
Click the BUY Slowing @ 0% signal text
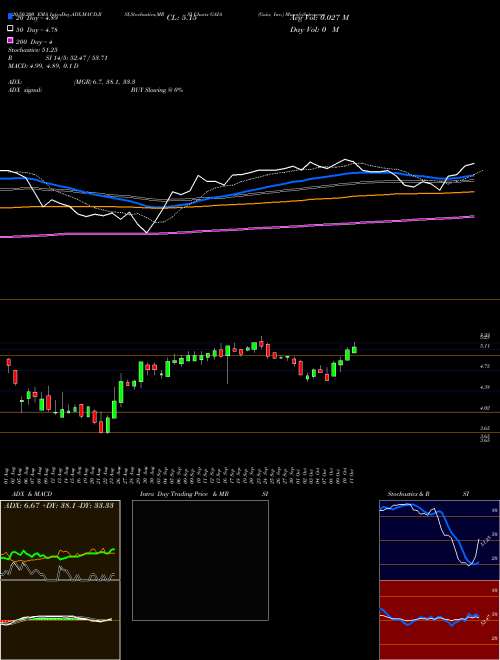157,90
